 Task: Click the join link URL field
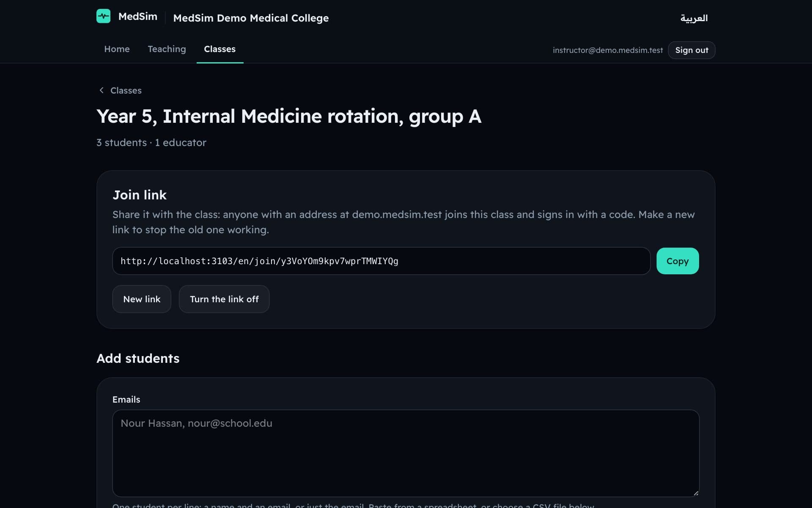(381, 261)
